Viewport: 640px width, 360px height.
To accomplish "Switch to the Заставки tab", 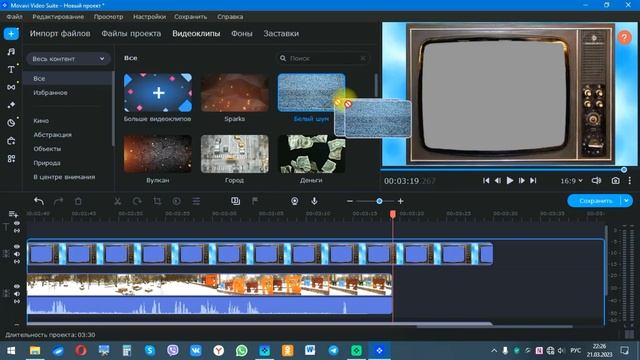I will 281,33.
